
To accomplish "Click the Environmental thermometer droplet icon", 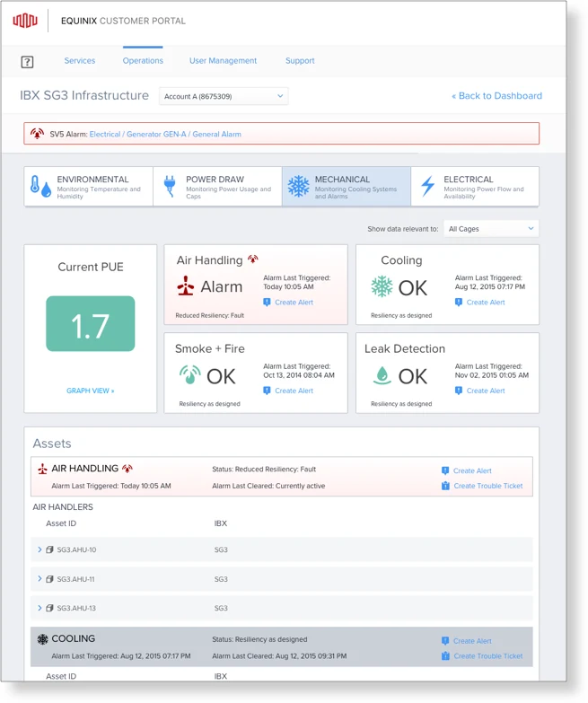I will (40, 187).
